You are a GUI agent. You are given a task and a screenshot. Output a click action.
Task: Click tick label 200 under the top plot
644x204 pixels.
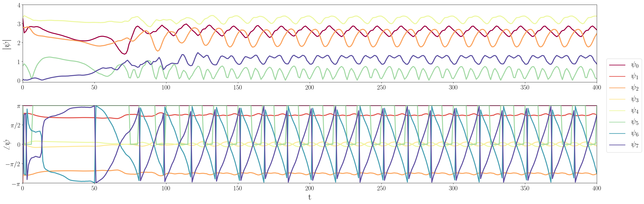[x=309, y=88]
